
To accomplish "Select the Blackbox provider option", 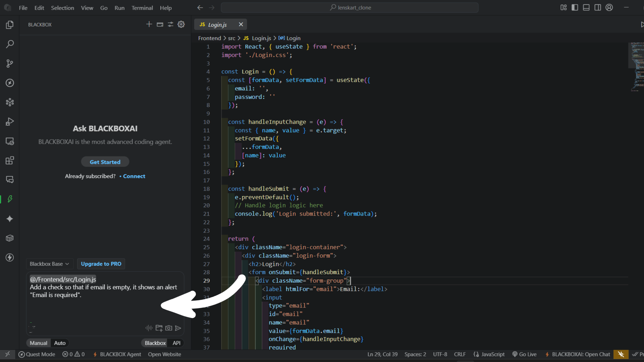I will click(155, 343).
